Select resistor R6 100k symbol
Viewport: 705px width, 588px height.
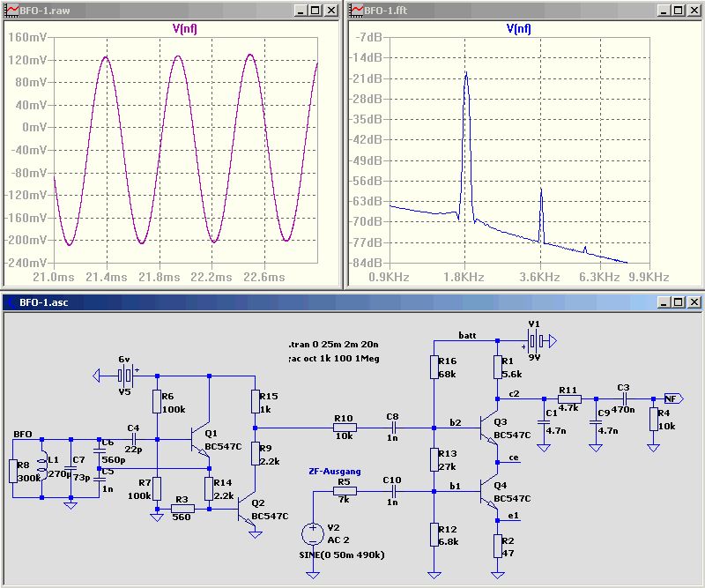157,401
